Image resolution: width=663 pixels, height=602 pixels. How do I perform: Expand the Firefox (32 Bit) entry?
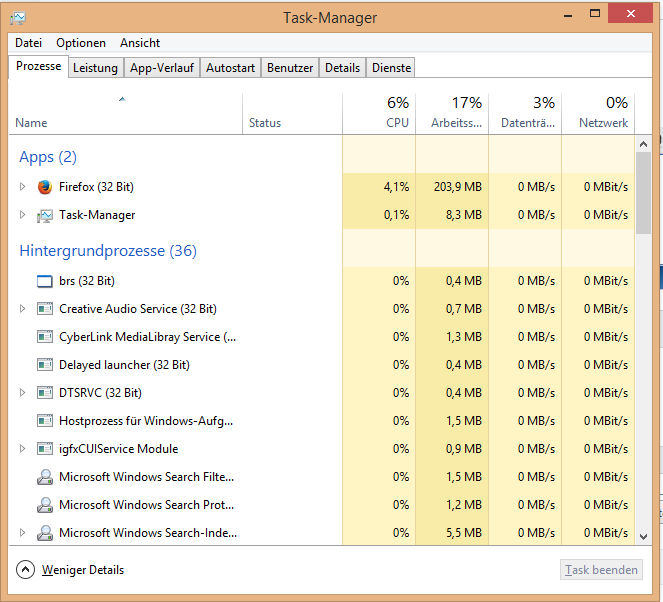click(x=22, y=186)
